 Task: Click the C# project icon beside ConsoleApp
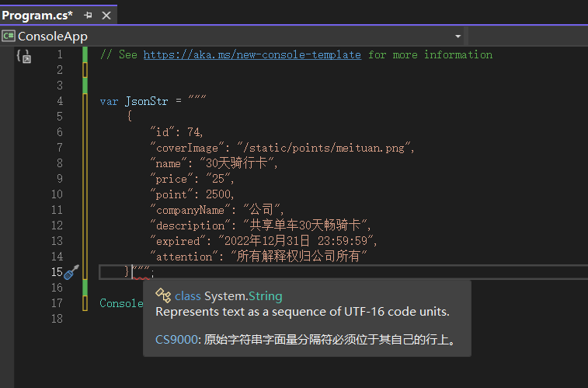(9, 36)
